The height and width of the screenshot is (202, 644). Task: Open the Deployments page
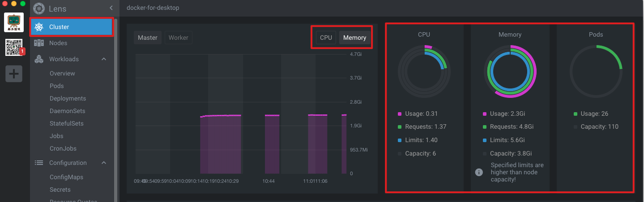[x=68, y=98]
